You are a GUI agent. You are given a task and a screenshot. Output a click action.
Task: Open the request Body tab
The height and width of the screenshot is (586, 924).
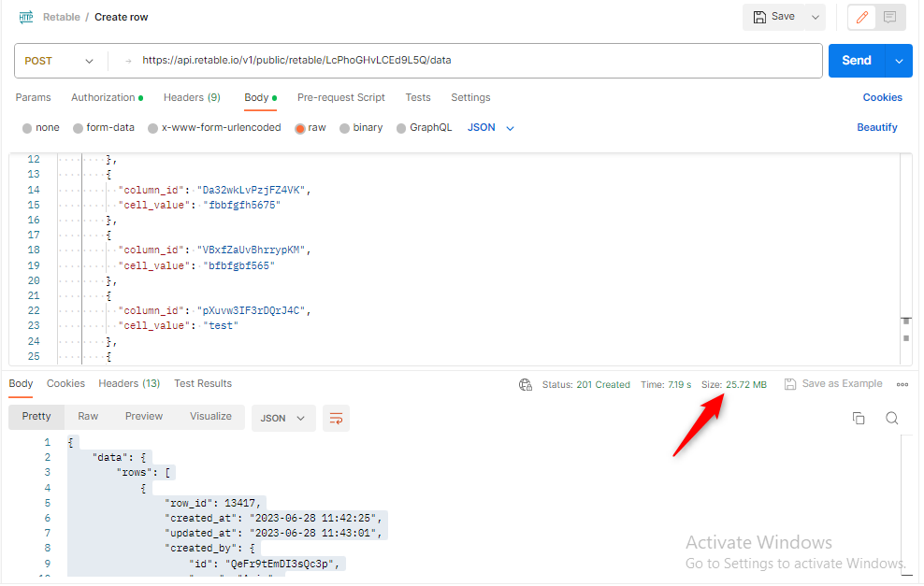(261, 98)
